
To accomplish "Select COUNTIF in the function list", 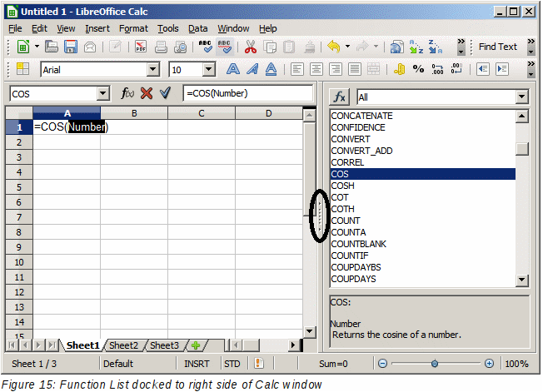I will tap(422, 256).
